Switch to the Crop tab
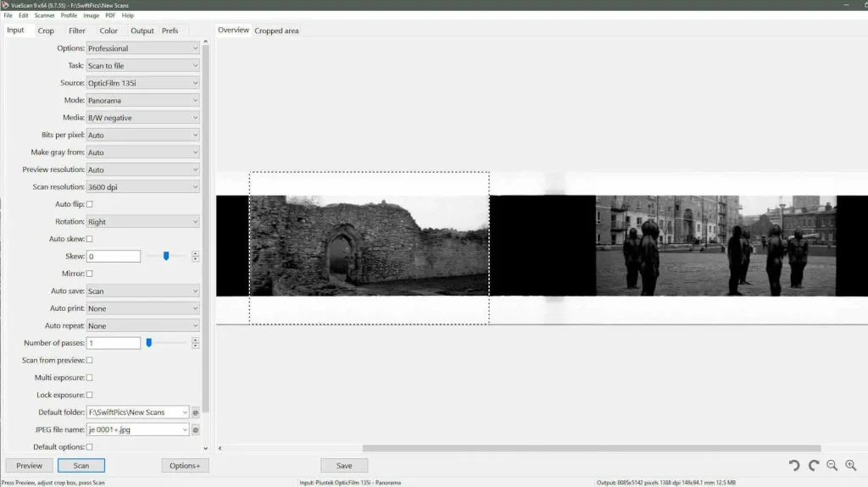This screenshot has width=868, height=487. coord(46,30)
